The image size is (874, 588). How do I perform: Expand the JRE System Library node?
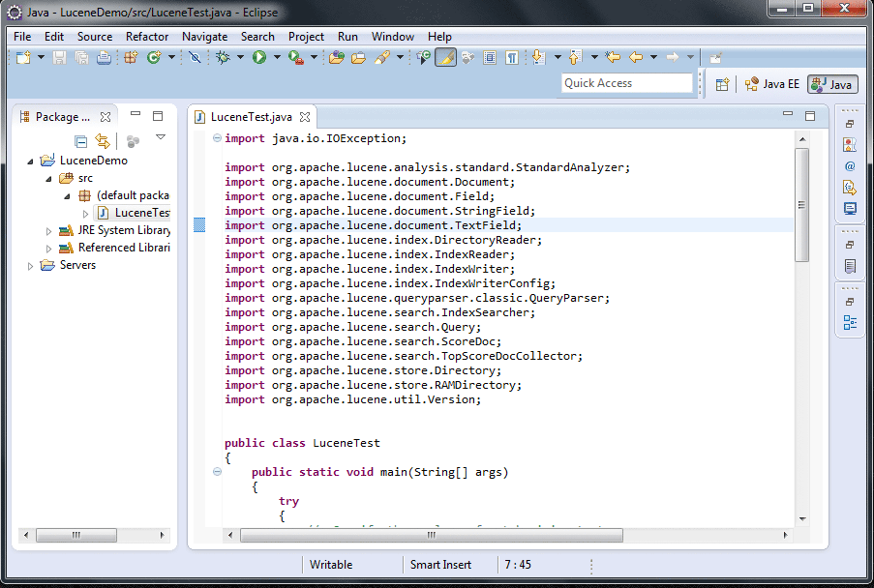click(48, 231)
